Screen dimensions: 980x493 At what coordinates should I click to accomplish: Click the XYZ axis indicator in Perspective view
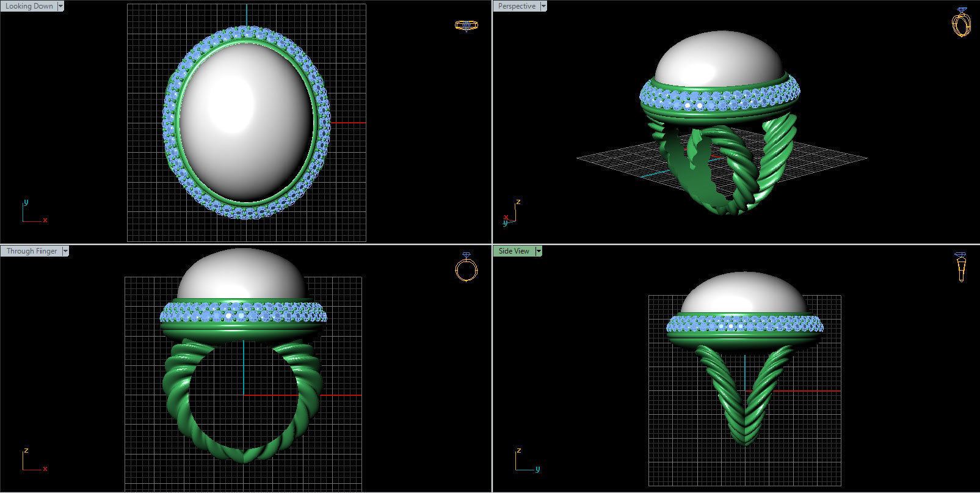pos(512,212)
